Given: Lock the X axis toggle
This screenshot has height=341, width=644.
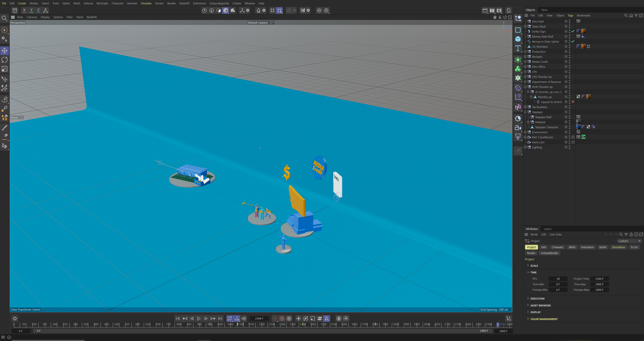Looking at the screenshot, I should click(24, 10).
